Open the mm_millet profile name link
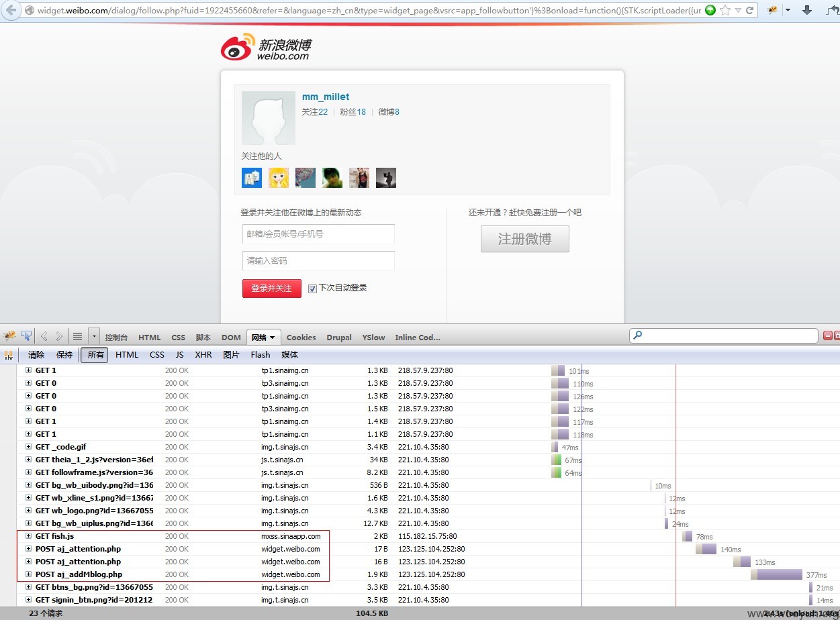The height and width of the screenshot is (620, 840). point(326,97)
